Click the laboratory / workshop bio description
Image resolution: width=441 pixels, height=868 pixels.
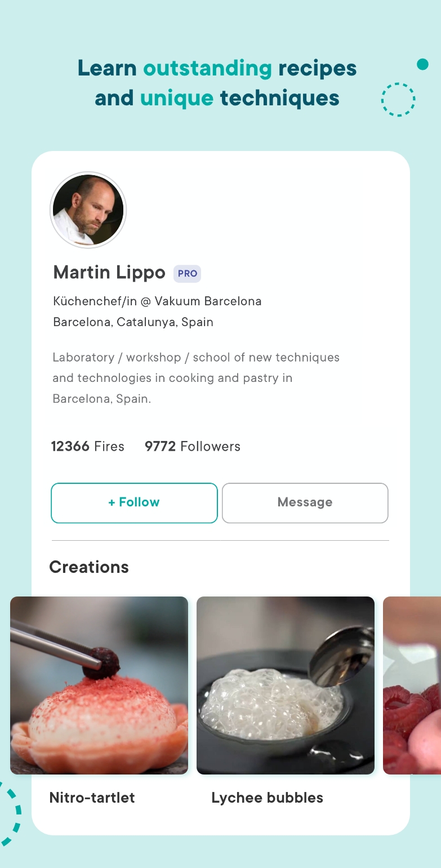coord(195,378)
